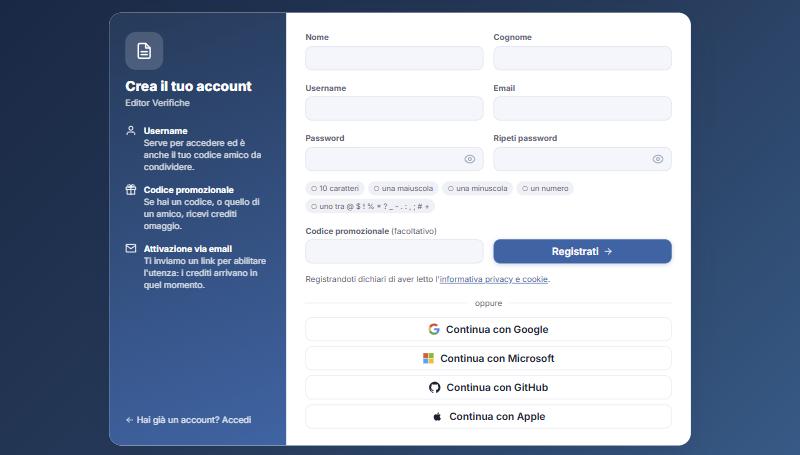Click the Crea il tuo account heading
This screenshot has width=800, height=455.
[189, 86]
